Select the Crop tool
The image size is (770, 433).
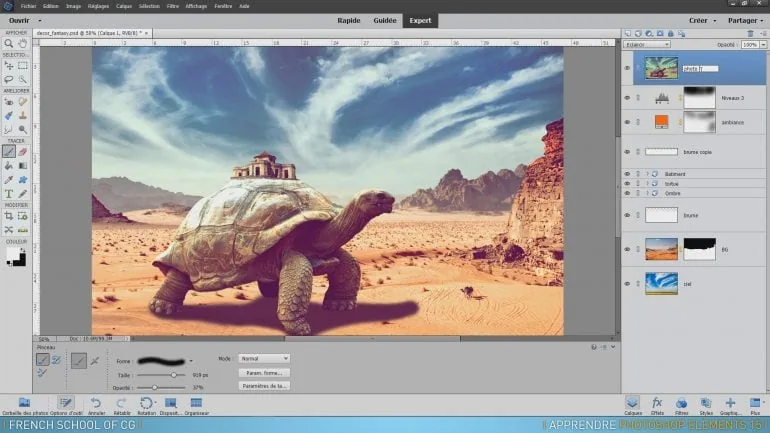tap(9, 216)
